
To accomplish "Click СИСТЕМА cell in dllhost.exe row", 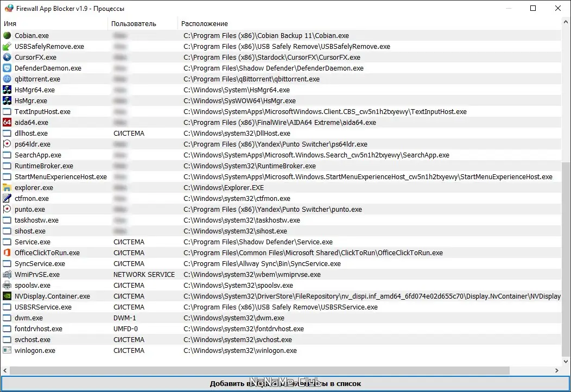I will pyautogui.click(x=129, y=134).
